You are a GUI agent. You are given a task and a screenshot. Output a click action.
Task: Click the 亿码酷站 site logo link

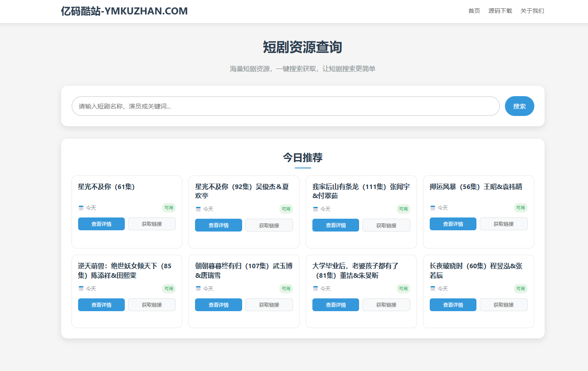[x=124, y=11]
